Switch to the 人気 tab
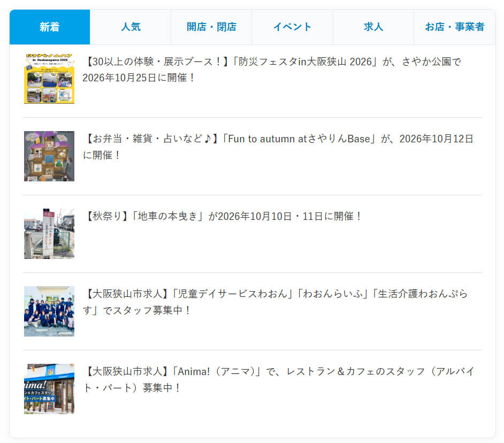 (x=131, y=27)
